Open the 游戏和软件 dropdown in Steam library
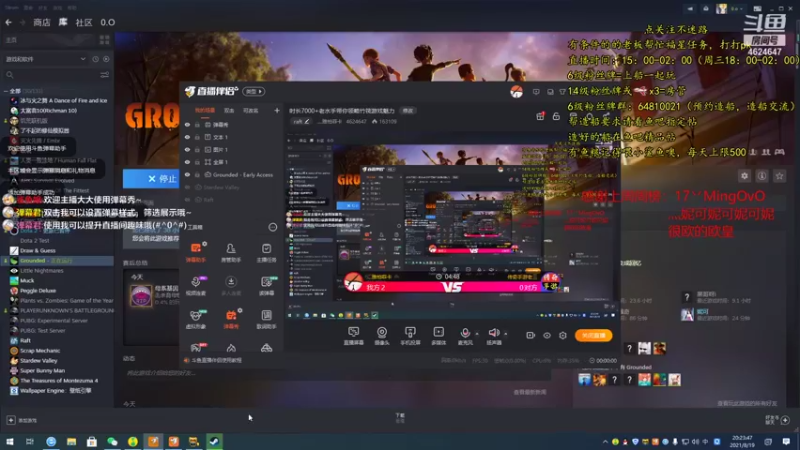Viewport: 800px width, 450px height. (x=45, y=59)
